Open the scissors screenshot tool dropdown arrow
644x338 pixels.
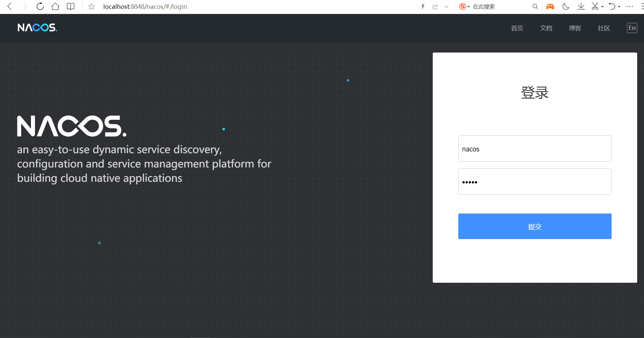click(602, 7)
